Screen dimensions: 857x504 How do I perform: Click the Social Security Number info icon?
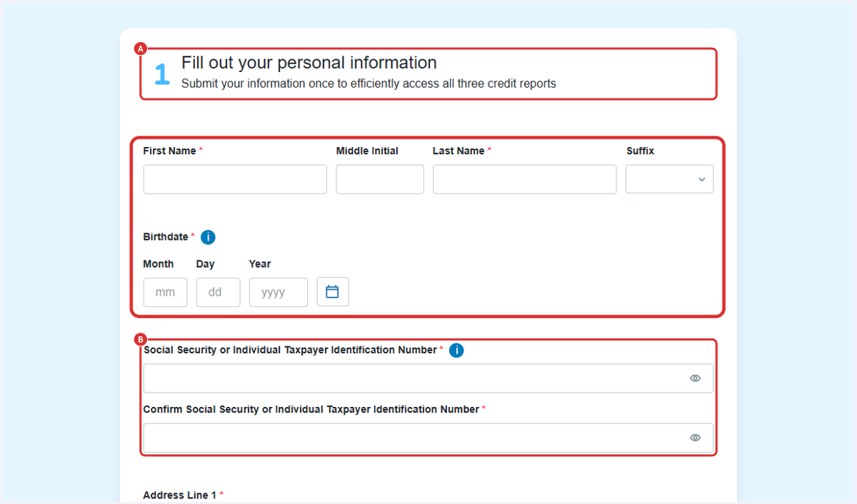pos(456,351)
